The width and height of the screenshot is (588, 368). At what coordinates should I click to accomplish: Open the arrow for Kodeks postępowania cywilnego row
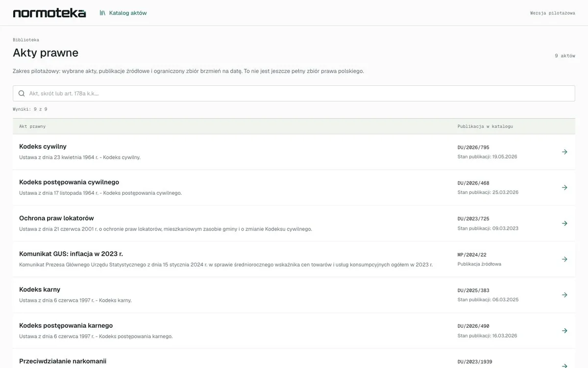coord(564,187)
